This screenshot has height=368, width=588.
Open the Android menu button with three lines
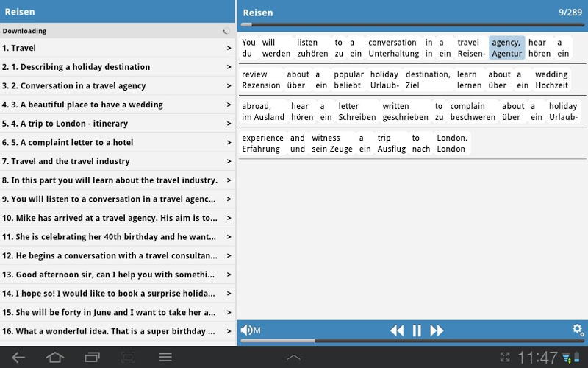point(165,358)
